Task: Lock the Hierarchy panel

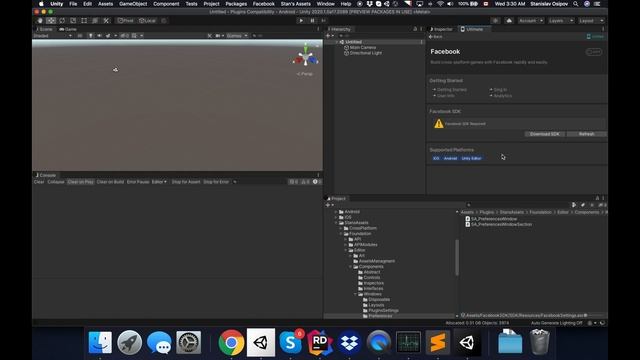Action: pyautogui.click(x=415, y=29)
